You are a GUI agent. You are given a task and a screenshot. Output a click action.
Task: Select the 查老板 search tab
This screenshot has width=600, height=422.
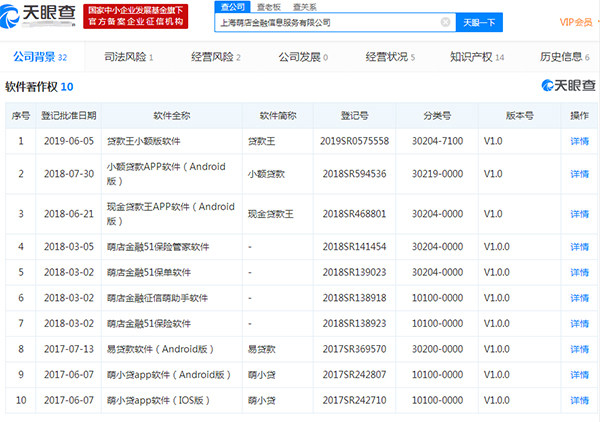click(x=269, y=7)
